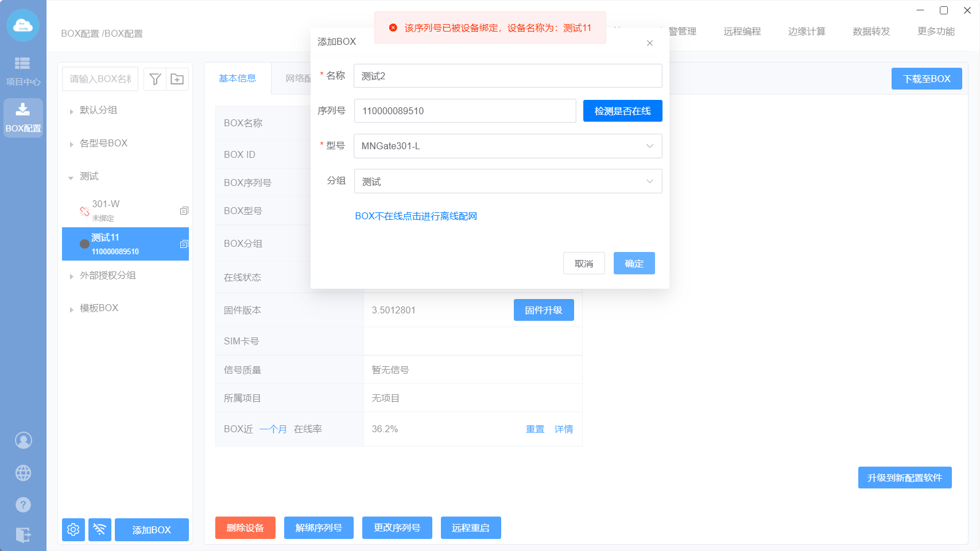The image size is (980, 551).
Task: Click the add group folder icon
Action: [177, 79]
